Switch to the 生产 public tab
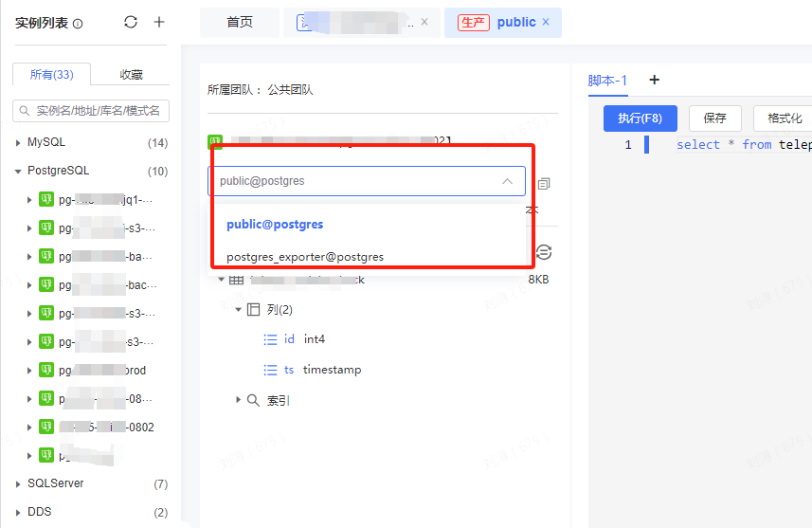Viewport: 812px width, 528px height. coord(503,23)
